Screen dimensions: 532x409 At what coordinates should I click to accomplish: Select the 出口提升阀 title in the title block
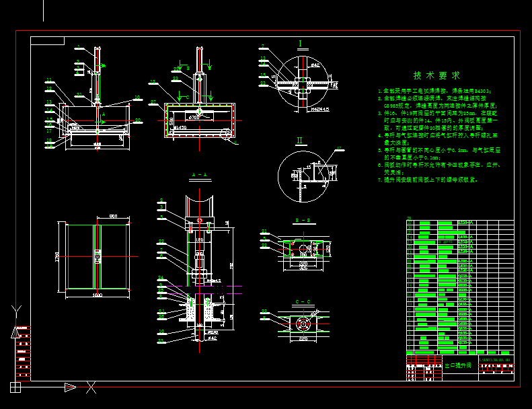(458, 365)
